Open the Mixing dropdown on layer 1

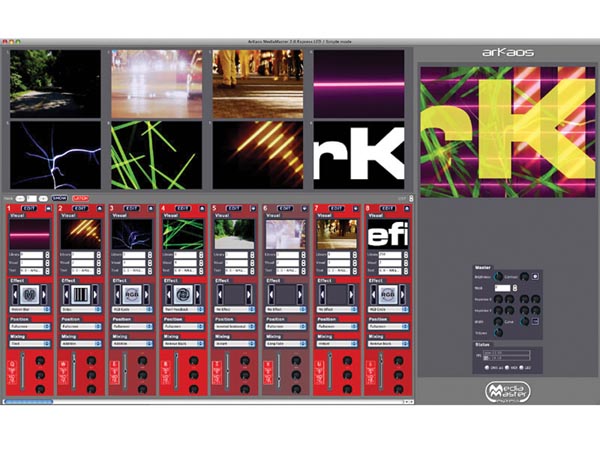[x=29, y=344]
